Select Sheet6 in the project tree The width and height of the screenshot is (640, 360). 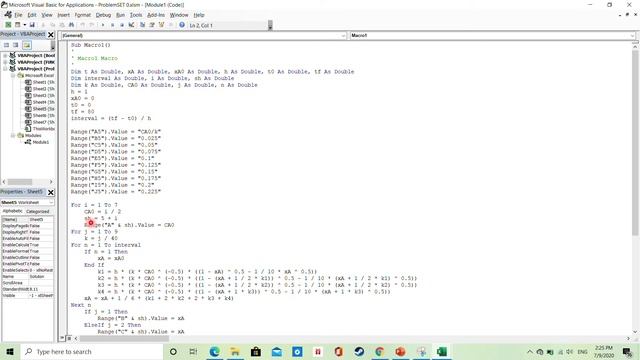pyautogui.click(x=40, y=116)
